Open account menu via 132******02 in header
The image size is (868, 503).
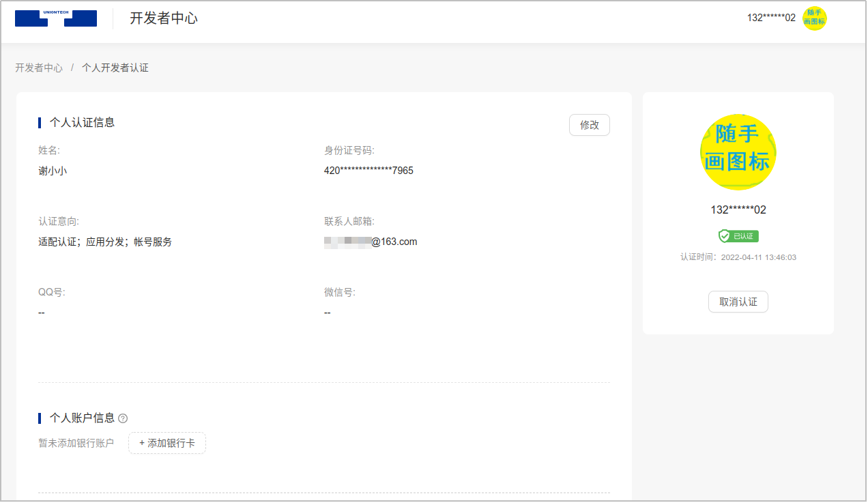click(x=771, y=18)
